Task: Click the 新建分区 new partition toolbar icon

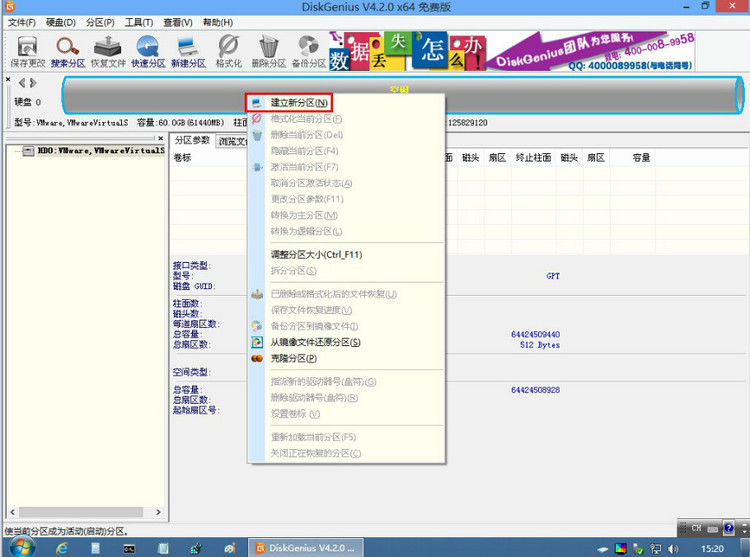Action: [x=188, y=50]
